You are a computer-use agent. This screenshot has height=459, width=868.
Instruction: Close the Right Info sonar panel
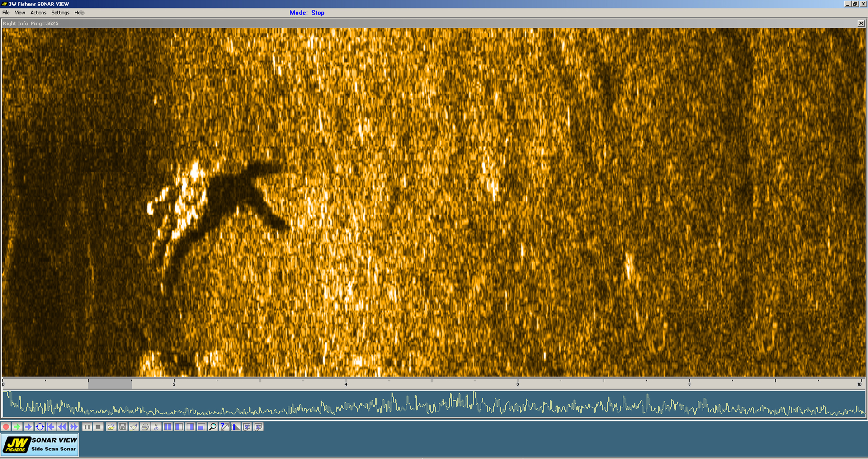861,23
